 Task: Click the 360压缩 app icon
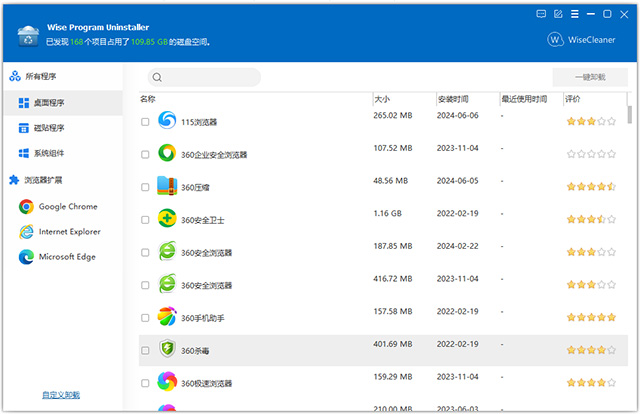tap(167, 185)
